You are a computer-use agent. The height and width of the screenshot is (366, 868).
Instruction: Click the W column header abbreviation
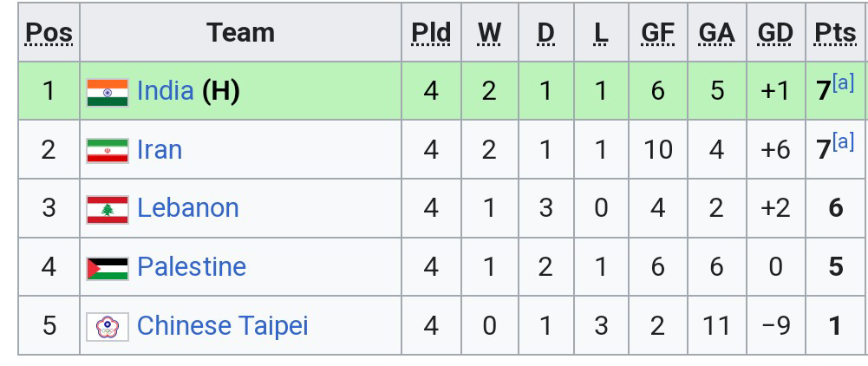[489, 33]
